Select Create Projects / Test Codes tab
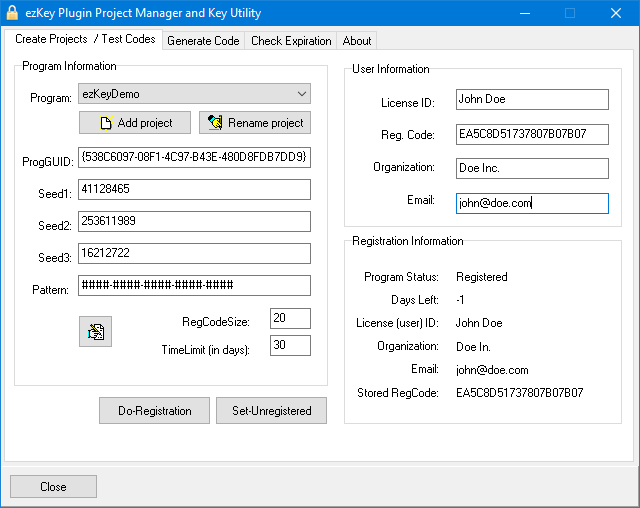The width and height of the screenshot is (640, 508). click(x=85, y=39)
